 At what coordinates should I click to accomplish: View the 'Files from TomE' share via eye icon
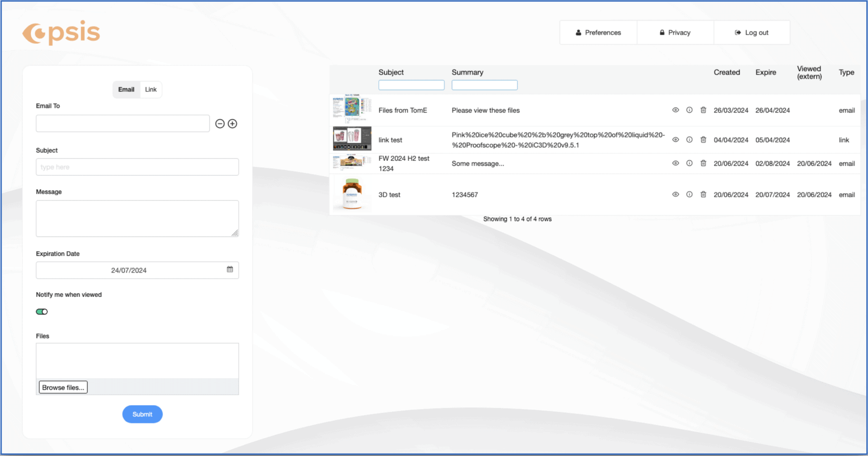675,110
